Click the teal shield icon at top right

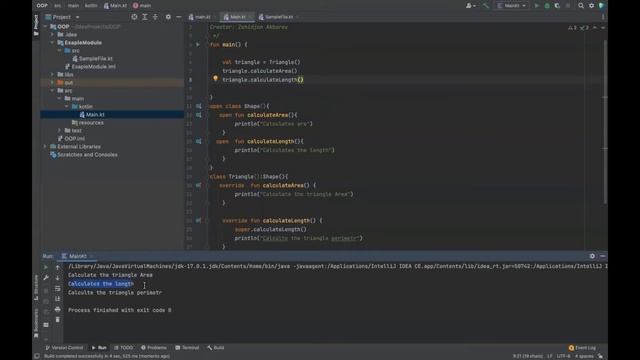click(x=602, y=6)
